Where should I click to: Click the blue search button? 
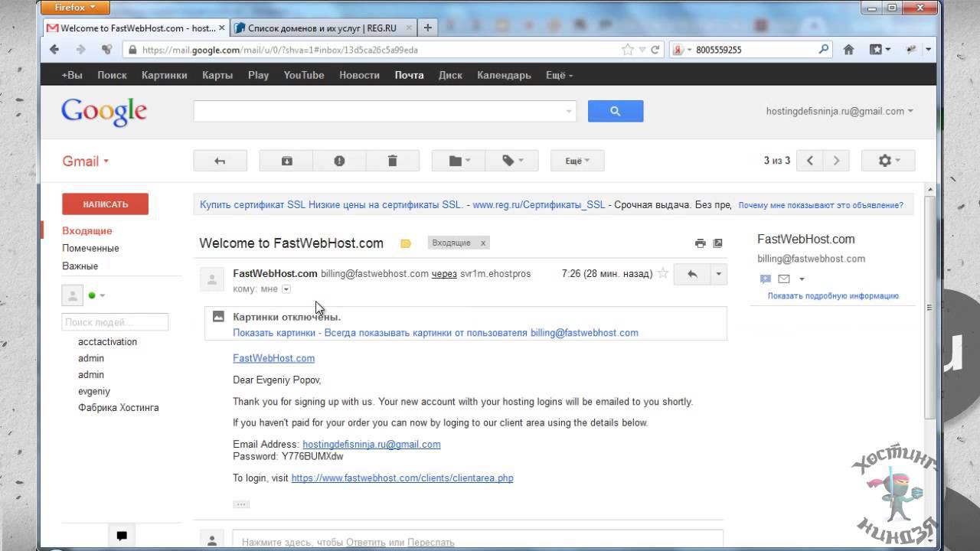pos(616,111)
